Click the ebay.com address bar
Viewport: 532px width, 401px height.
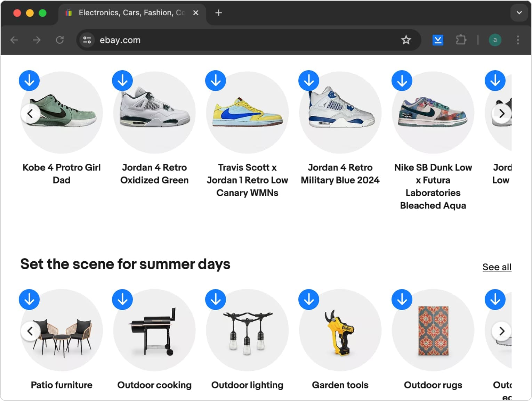point(243,40)
